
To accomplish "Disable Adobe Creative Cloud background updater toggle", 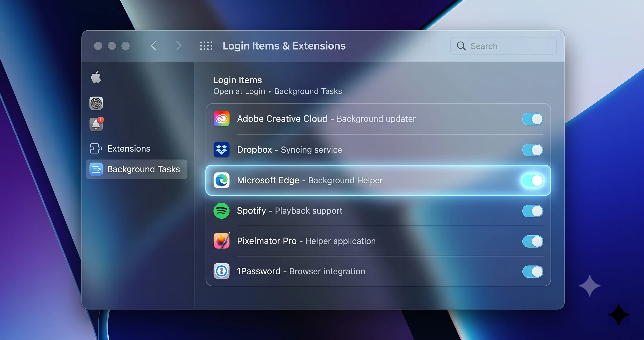I will coord(533,119).
